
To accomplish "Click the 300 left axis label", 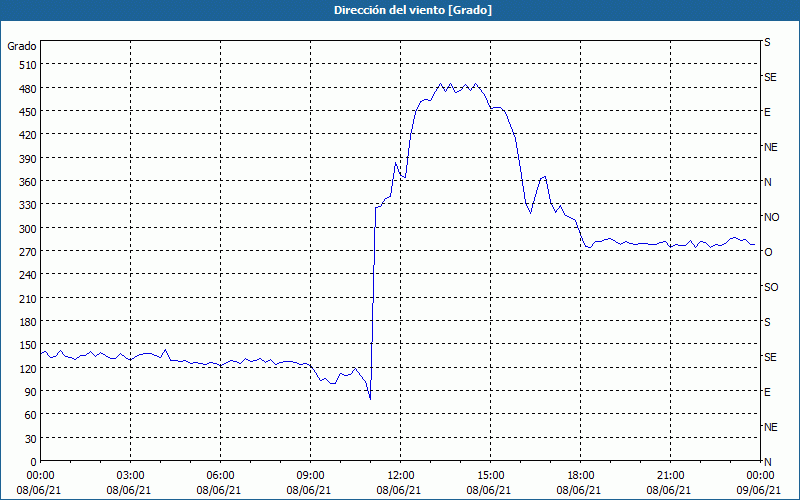I will coord(28,229).
